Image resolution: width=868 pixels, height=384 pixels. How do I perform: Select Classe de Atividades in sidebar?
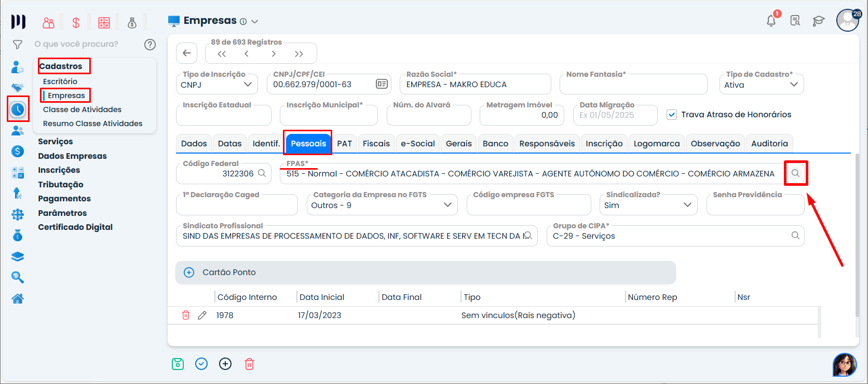click(82, 109)
